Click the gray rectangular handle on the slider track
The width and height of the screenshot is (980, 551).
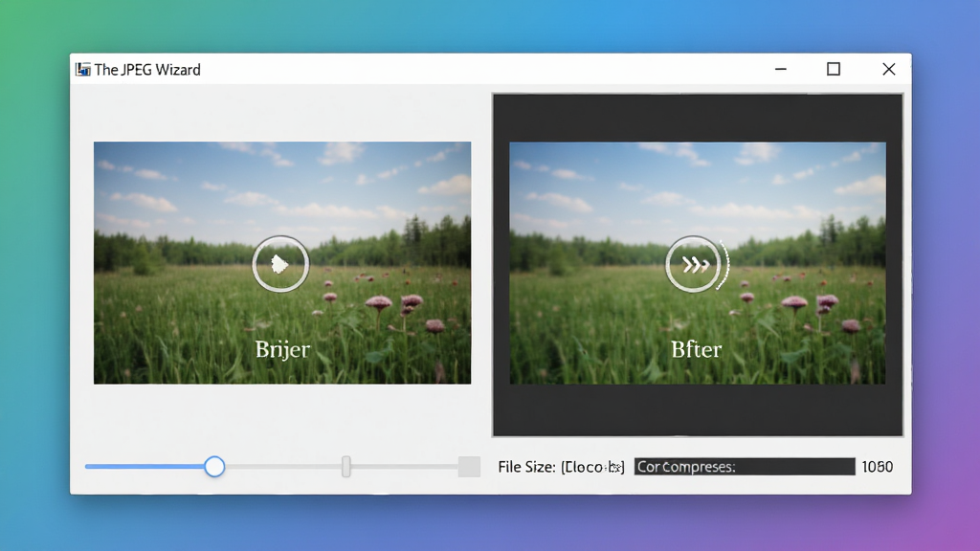346,467
